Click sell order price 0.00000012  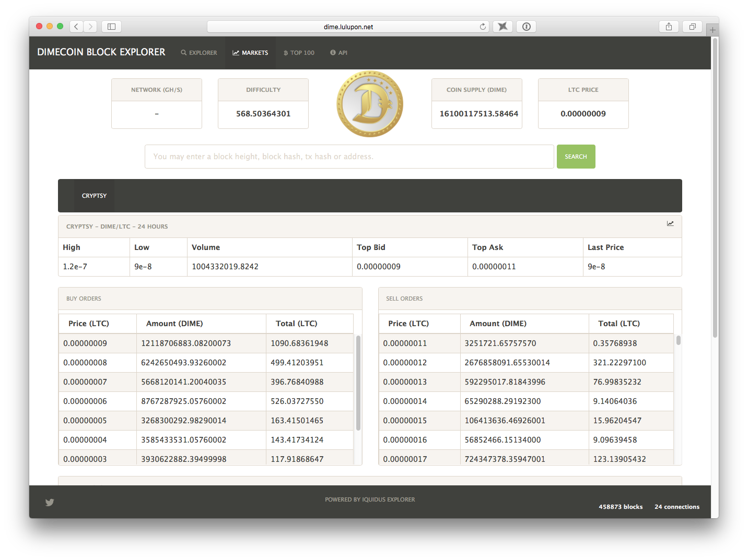point(405,363)
